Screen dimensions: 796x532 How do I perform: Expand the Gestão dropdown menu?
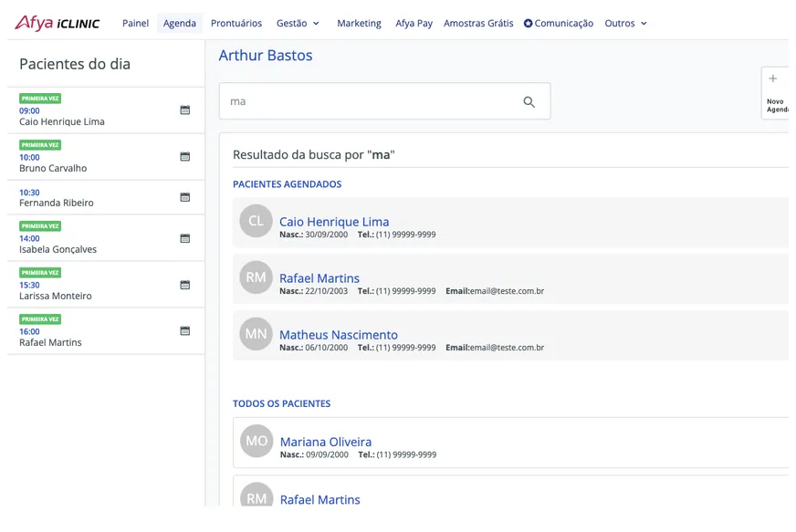point(298,24)
